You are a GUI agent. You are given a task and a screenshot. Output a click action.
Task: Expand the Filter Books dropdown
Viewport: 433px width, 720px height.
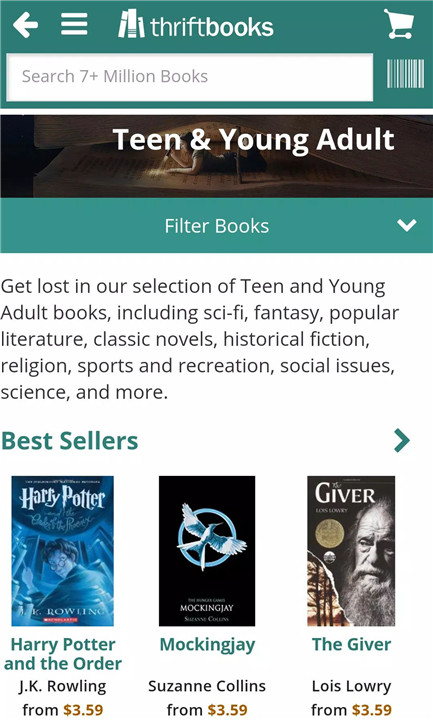pos(217,225)
